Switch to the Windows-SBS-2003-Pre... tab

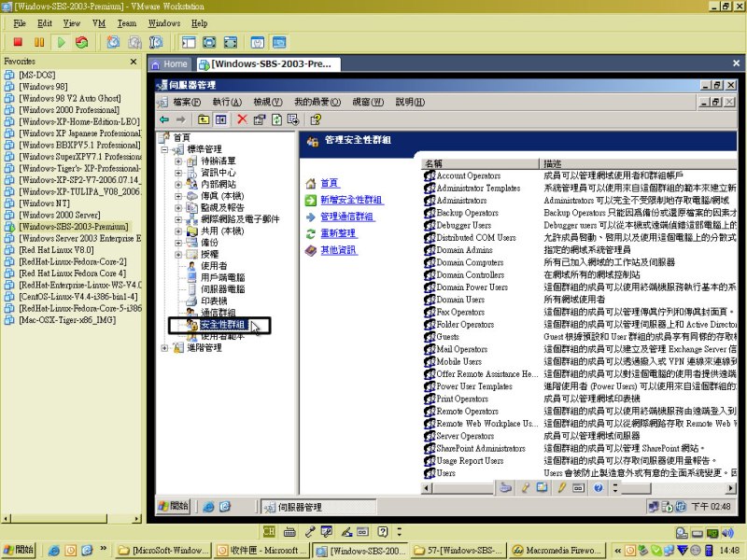[x=267, y=63]
